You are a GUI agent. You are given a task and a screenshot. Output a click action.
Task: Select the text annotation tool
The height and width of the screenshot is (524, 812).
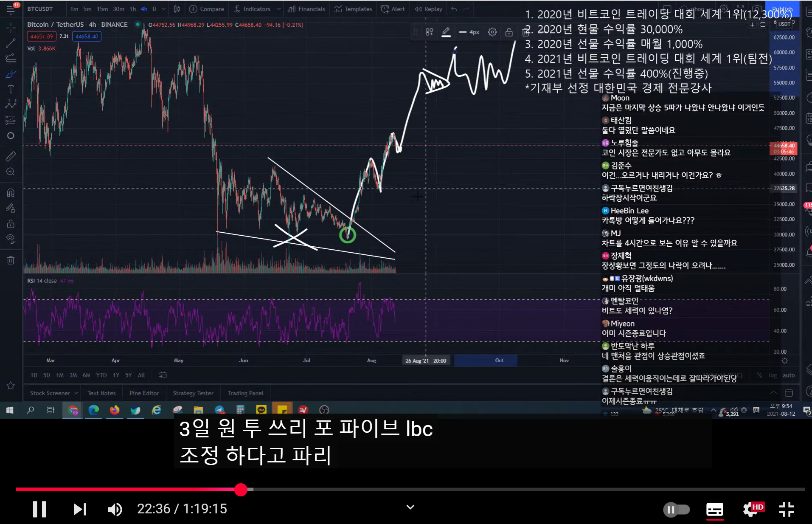coord(11,89)
